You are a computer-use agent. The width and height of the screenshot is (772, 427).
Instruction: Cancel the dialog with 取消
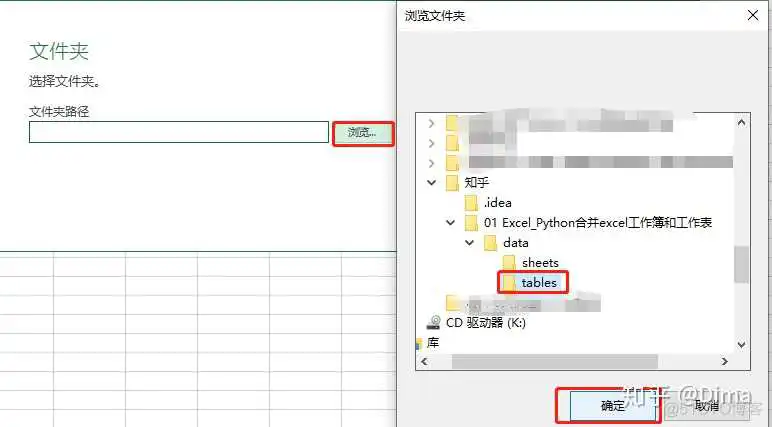point(707,405)
